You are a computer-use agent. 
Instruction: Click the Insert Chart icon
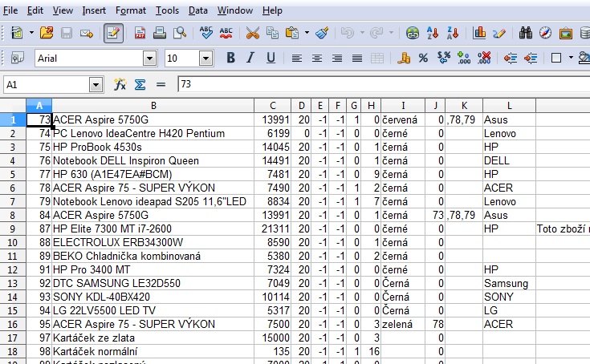(479, 33)
